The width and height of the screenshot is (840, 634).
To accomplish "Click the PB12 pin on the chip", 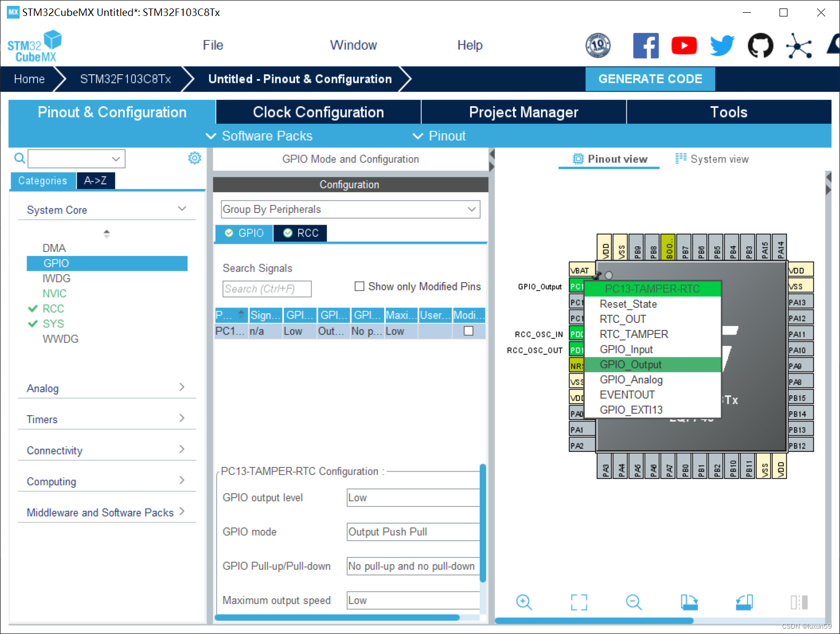I will pos(800,445).
